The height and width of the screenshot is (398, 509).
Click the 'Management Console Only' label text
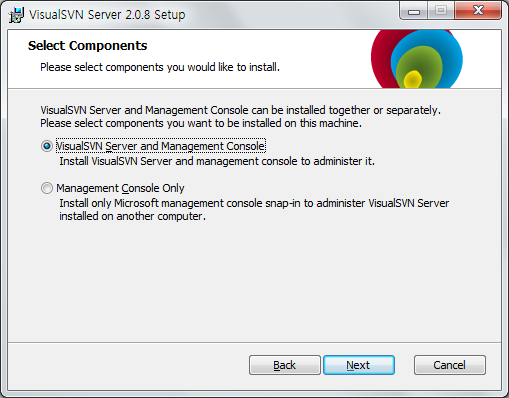(x=120, y=188)
